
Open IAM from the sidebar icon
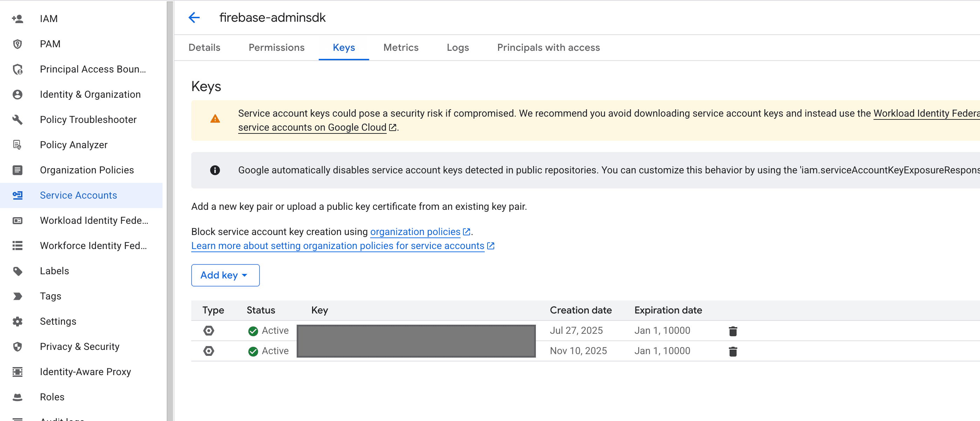pos(18,19)
